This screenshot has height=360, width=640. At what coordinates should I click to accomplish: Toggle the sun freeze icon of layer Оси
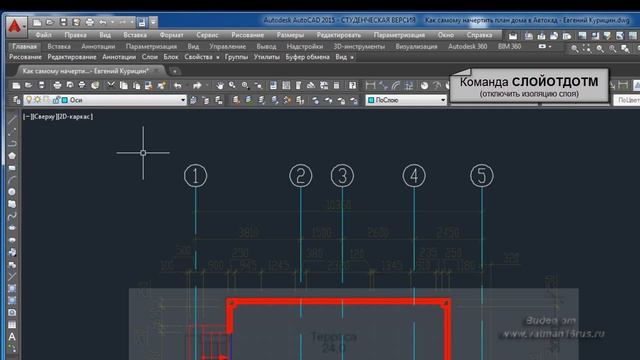pos(38,100)
